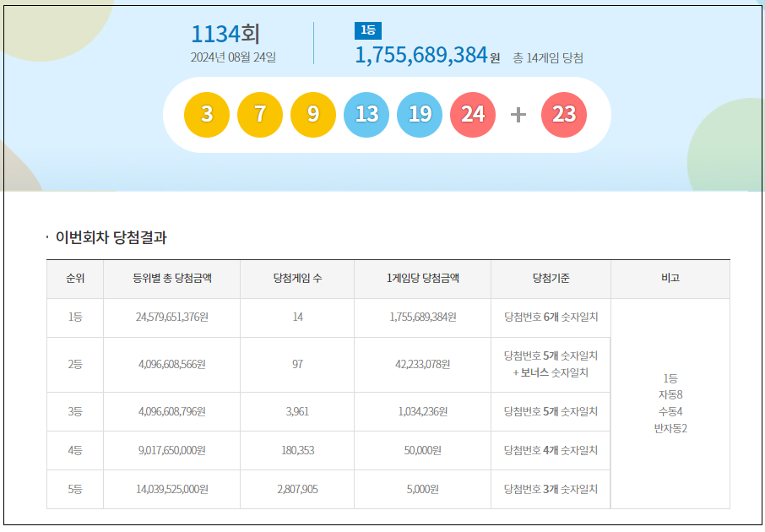765x532 pixels.
Task: Click the 1등 label in 비고 cell
Action: tap(670, 378)
